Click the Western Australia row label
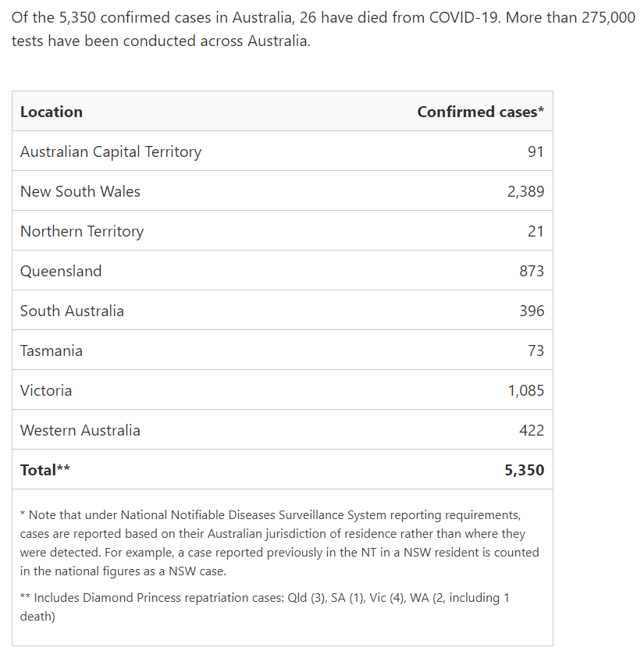644x651 pixels. [x=80, y=430]
